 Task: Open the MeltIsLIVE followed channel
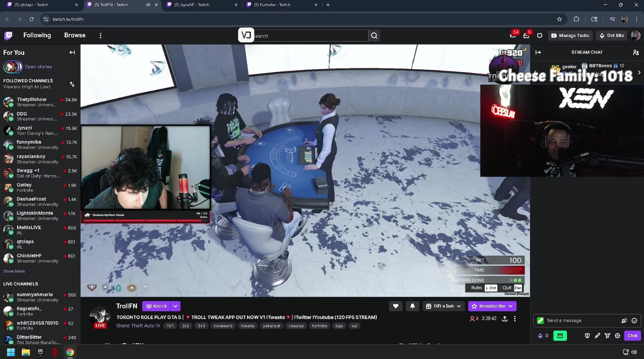coord(40,230)
